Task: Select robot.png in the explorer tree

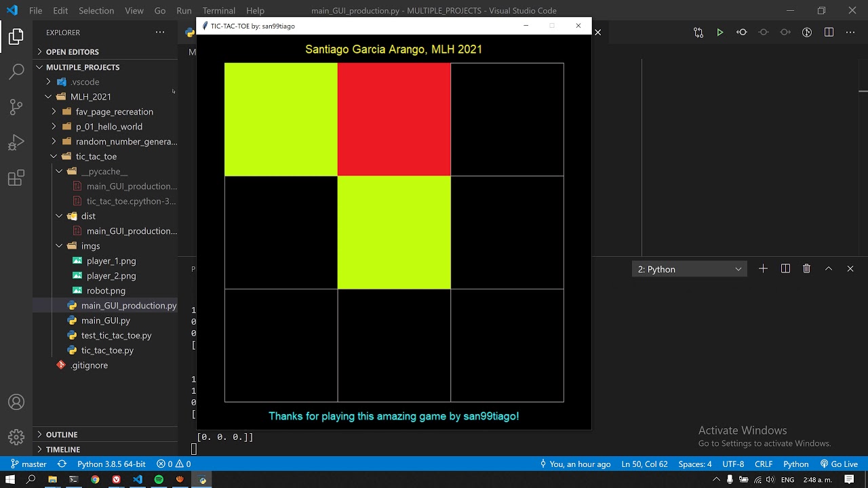Action: tap(105, 291)
